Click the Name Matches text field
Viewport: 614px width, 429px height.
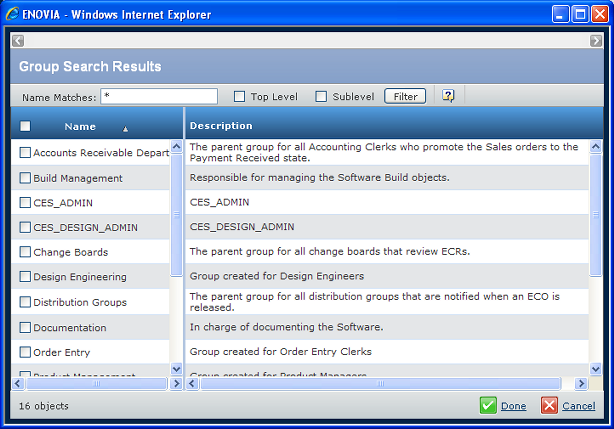[159, 96]
